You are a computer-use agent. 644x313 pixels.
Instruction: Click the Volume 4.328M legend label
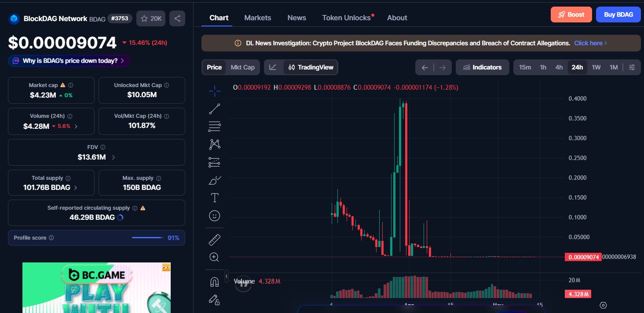point(257,281)
